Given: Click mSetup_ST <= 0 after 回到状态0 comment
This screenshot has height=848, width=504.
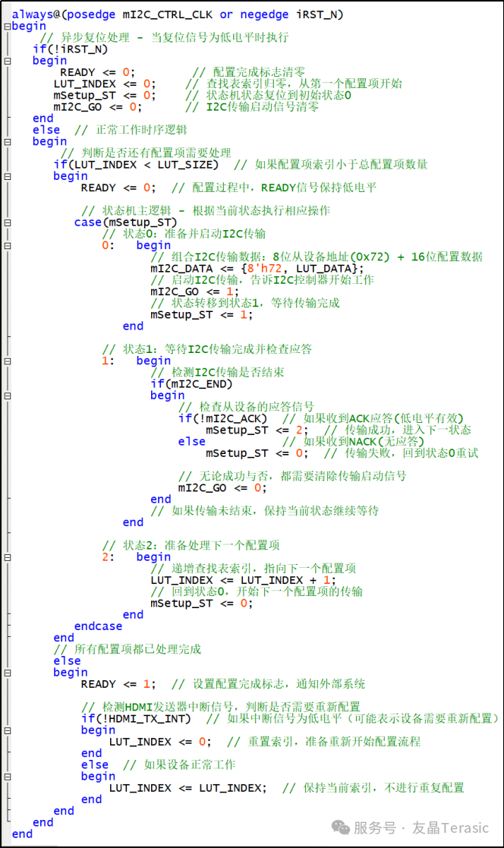Looking at the screenshot, I should [x=201, y=603].
